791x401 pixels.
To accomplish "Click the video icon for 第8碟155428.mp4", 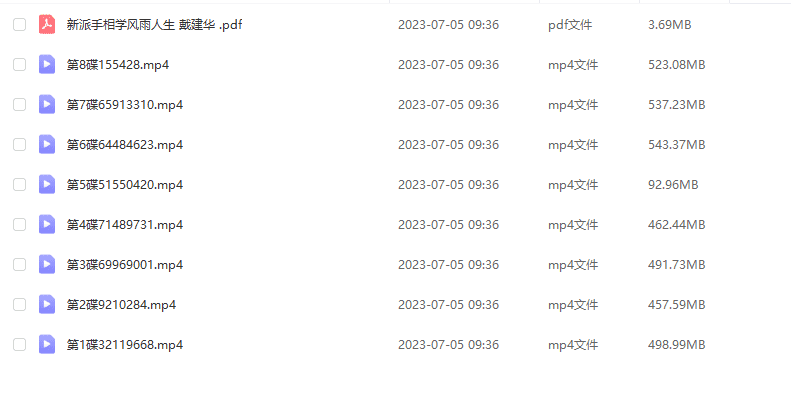I will (x=47, y=64).
